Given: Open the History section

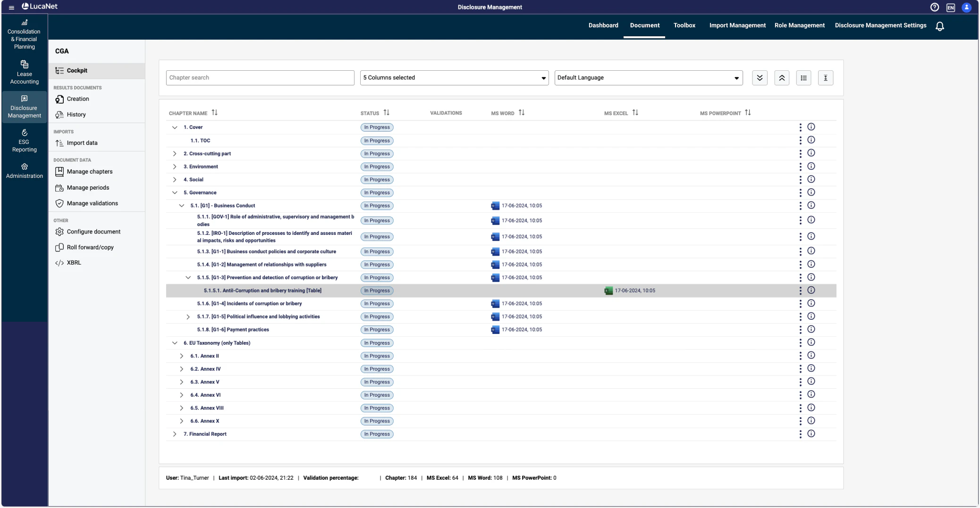Looking at the screenshot, I should [76, 114].
